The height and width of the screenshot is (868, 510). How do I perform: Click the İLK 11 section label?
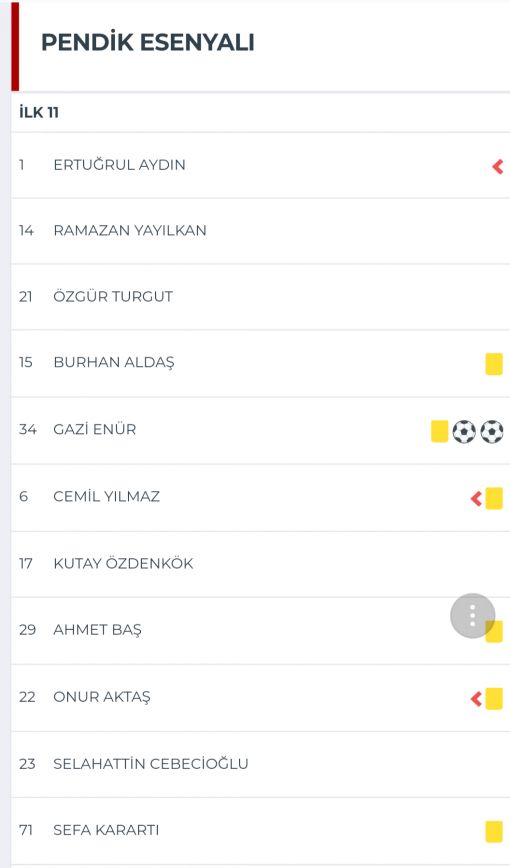click(x=39, y=113)
